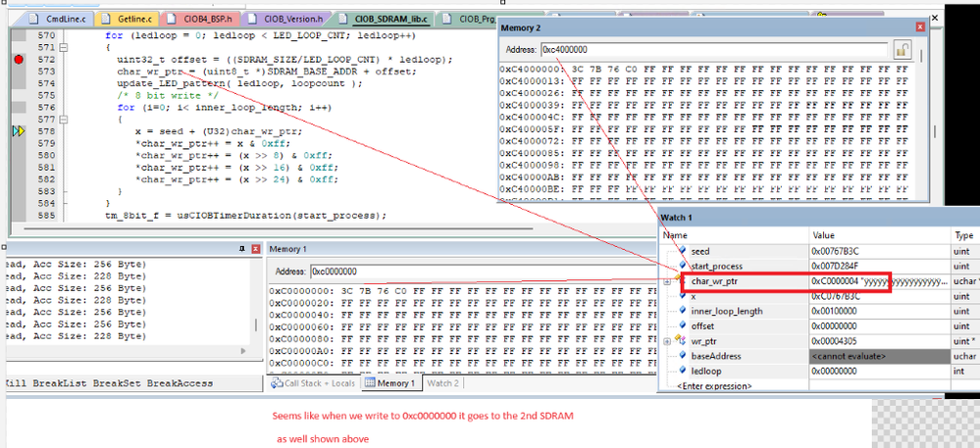Click the baseAddress variable icon
The width and height of the screenshot is (980, 448).
tap(683, 356)
